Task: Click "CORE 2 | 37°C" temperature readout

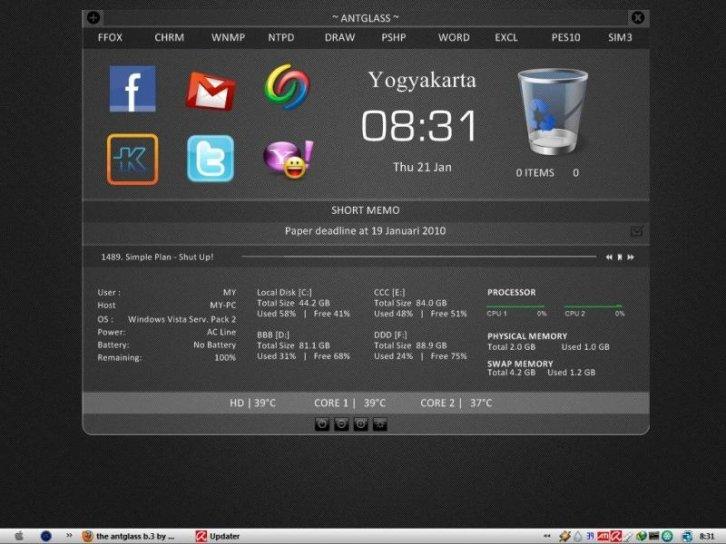Action: pos(456,403)
